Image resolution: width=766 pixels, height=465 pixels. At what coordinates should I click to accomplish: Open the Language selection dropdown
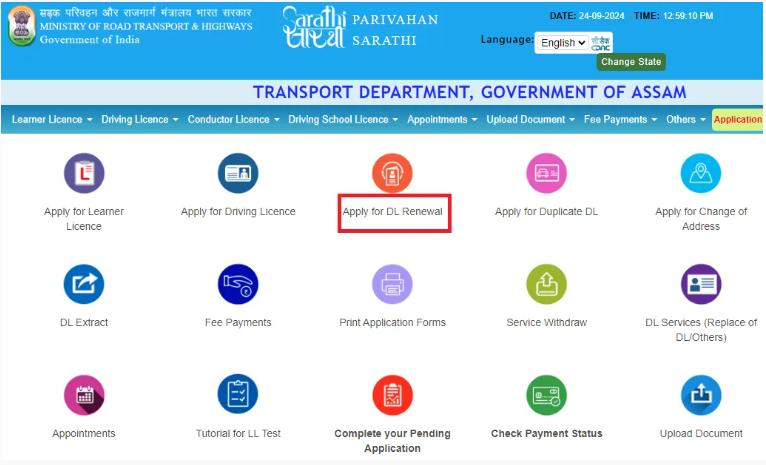tap(561, 43)
